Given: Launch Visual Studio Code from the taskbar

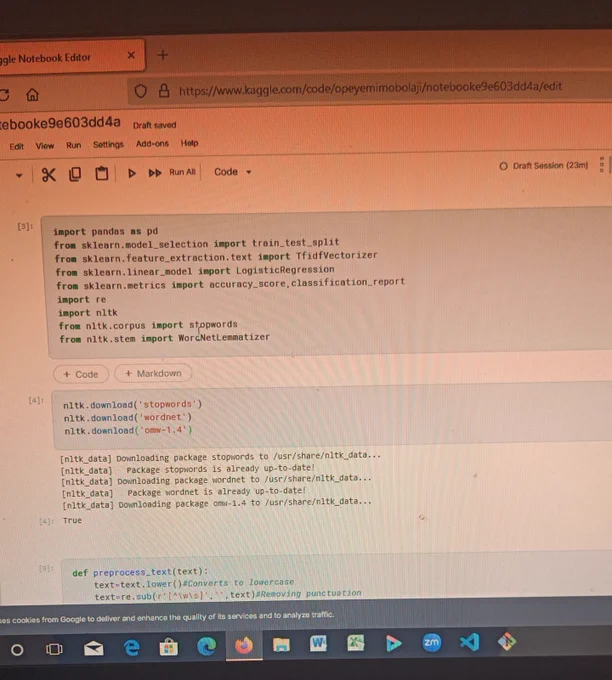Looking at the screenshot, I should [470, 642].
